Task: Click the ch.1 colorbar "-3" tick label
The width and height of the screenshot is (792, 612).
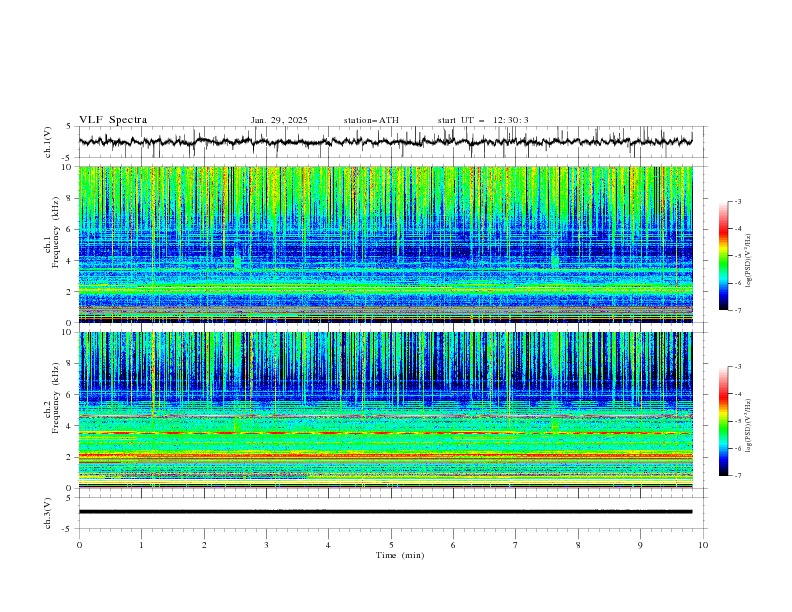Action: pos(738,201)
